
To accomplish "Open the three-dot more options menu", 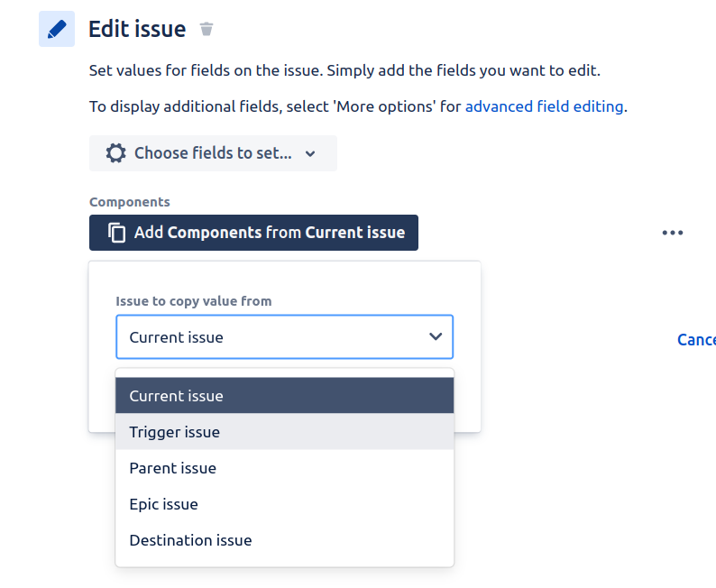I will click(x=673, y=233).
